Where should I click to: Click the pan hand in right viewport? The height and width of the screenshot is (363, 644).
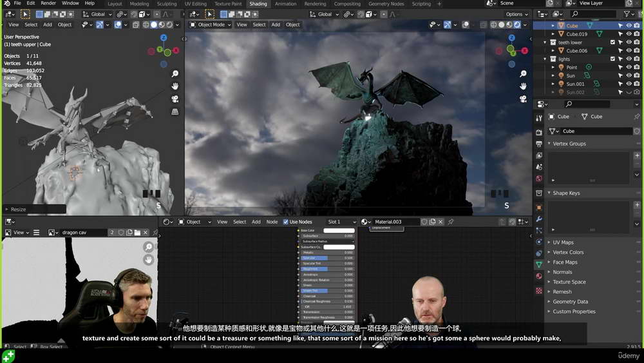523,86
